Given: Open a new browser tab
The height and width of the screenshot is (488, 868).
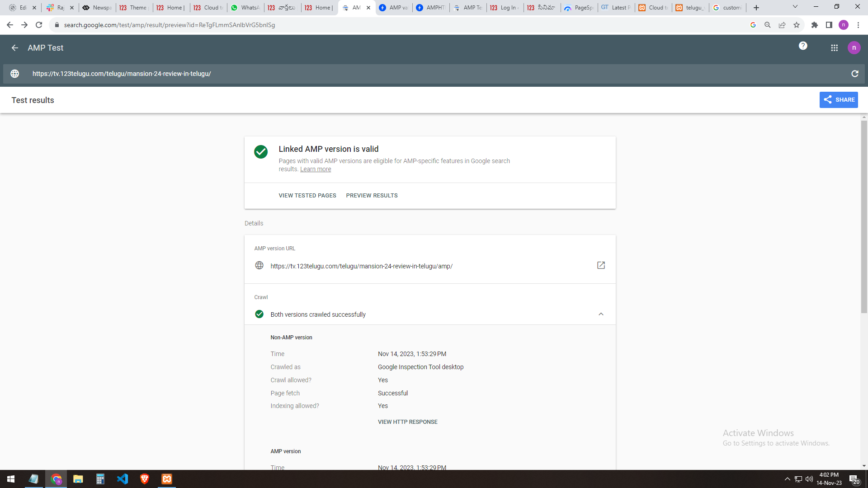Looking at the screenshot, I should pyautogui.click(x=756, y=8).
